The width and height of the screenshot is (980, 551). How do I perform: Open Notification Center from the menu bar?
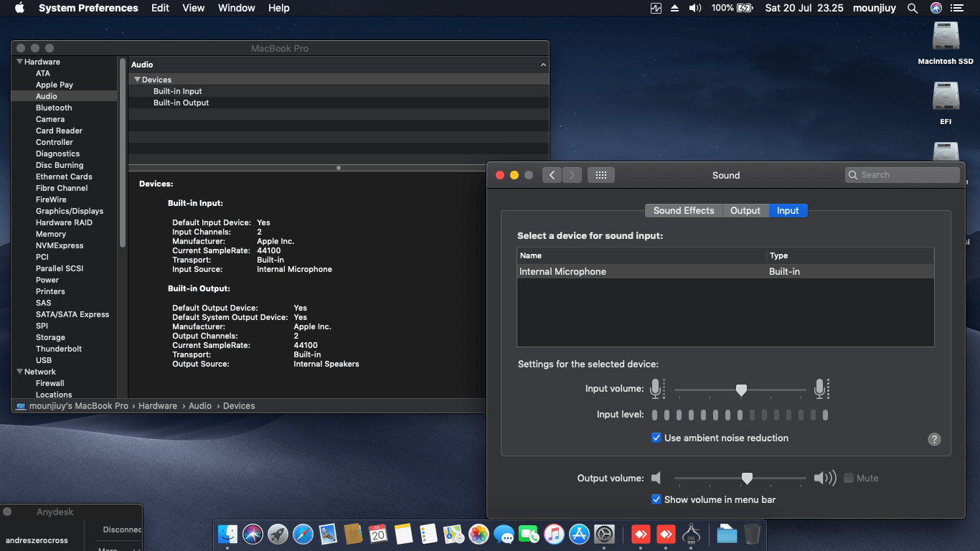[x=956, y=8]
